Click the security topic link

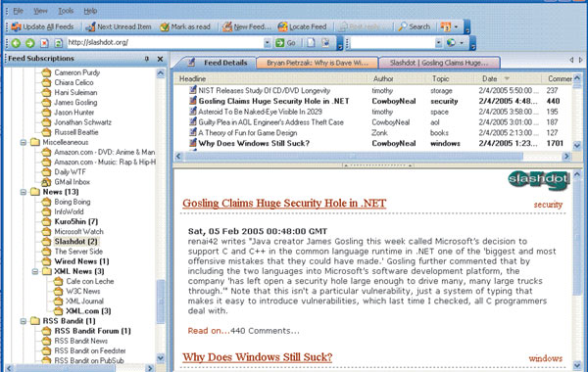click(x=548, y=205)
